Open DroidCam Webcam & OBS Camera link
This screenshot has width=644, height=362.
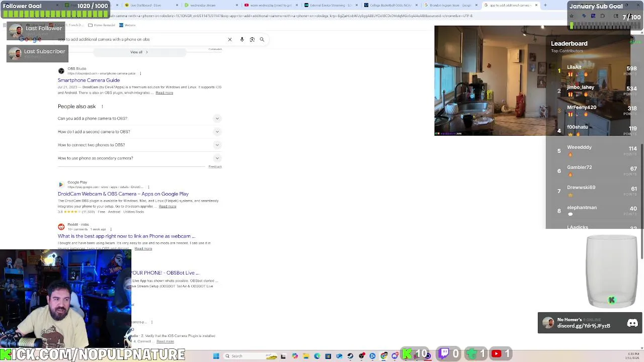123,194
